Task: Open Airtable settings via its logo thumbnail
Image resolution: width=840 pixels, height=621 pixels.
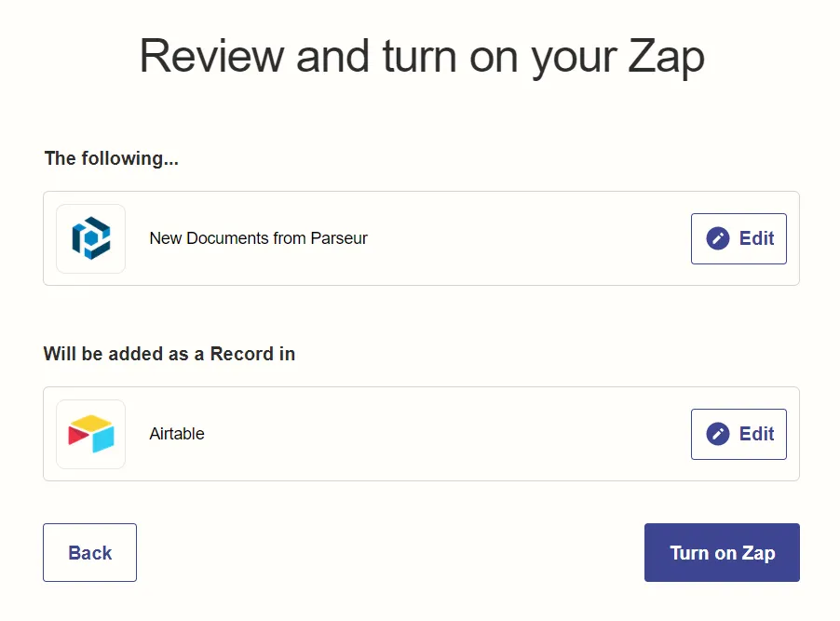Action: 90,434
